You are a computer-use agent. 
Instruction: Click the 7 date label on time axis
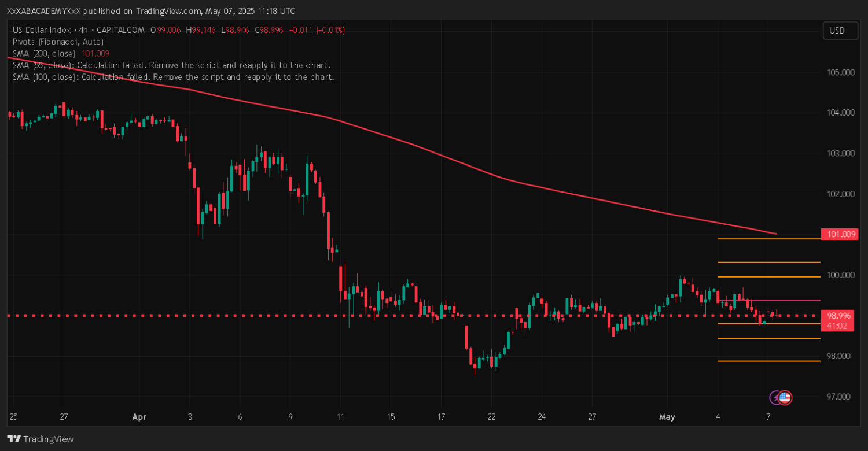768,416
